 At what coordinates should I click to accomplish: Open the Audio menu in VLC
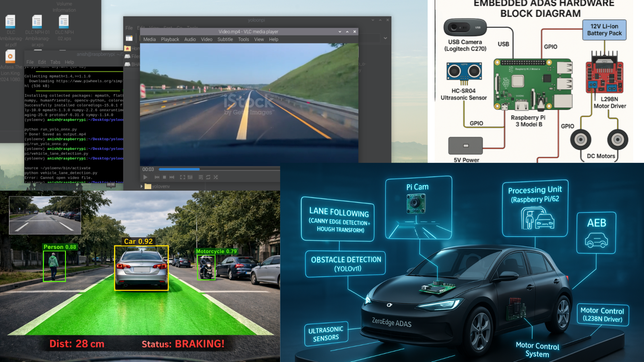tap(190, 39)
